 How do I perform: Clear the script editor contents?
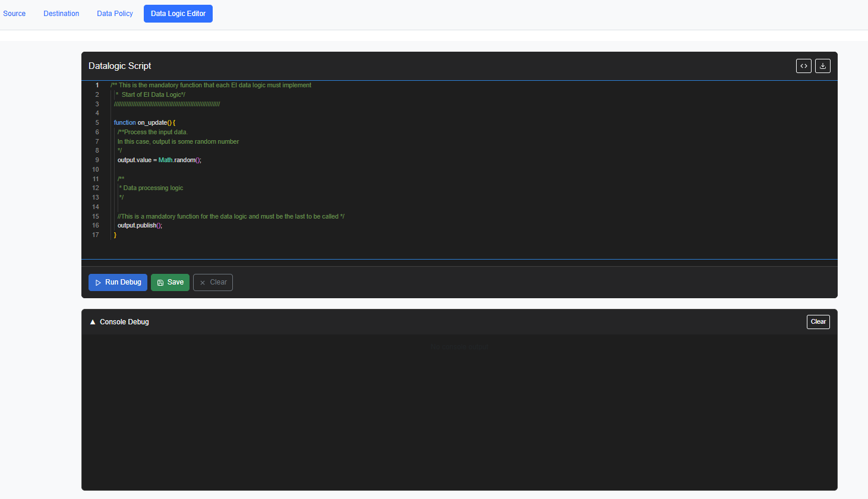213,282
